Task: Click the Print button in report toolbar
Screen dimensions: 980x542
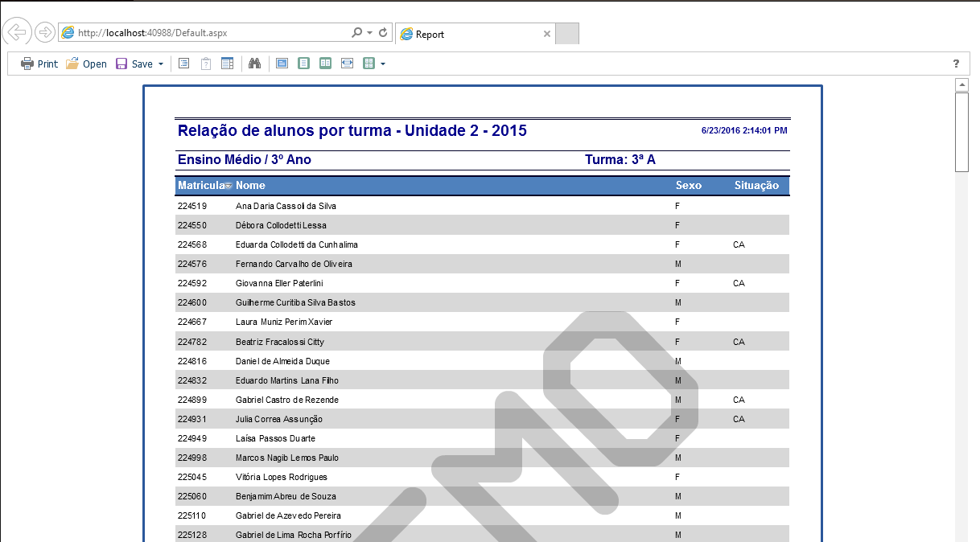Action: point(39,64)
